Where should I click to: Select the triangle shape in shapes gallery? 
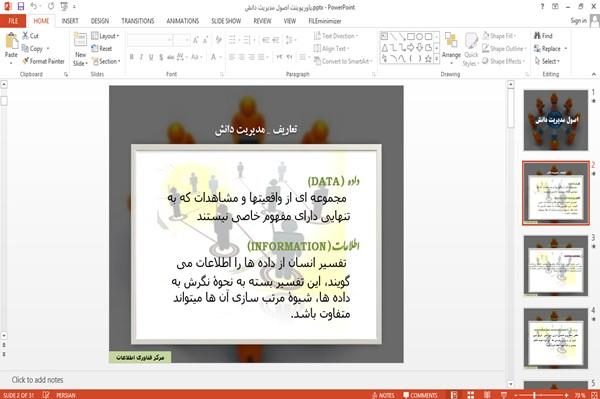[x=385, y=48]
